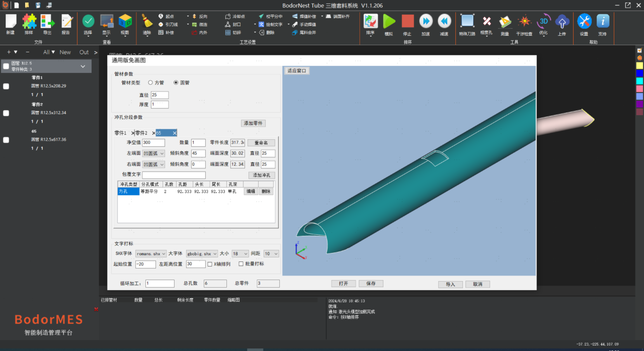Image resolution: width=644 pixels, height=351 pixels.
Task: Select the 封口 (Seal) tool
Action: point(233,25)
